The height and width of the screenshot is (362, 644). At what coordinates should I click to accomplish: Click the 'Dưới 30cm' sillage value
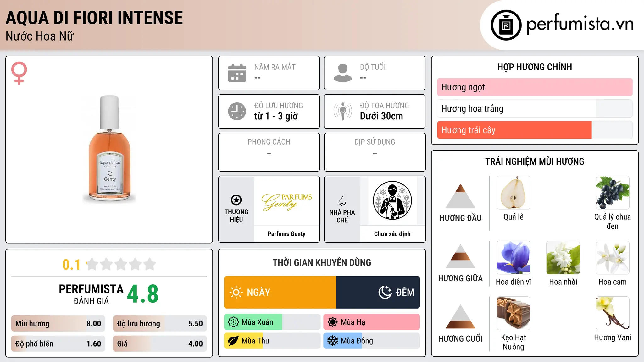381,116
